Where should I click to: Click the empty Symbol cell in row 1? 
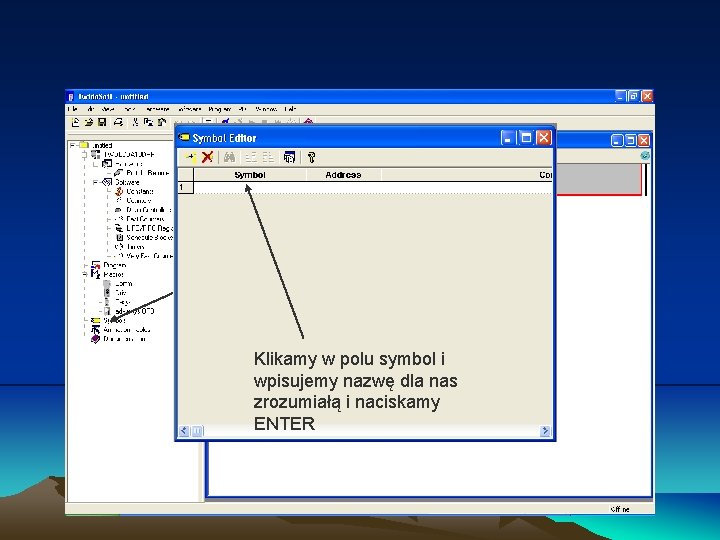[250, 187]
